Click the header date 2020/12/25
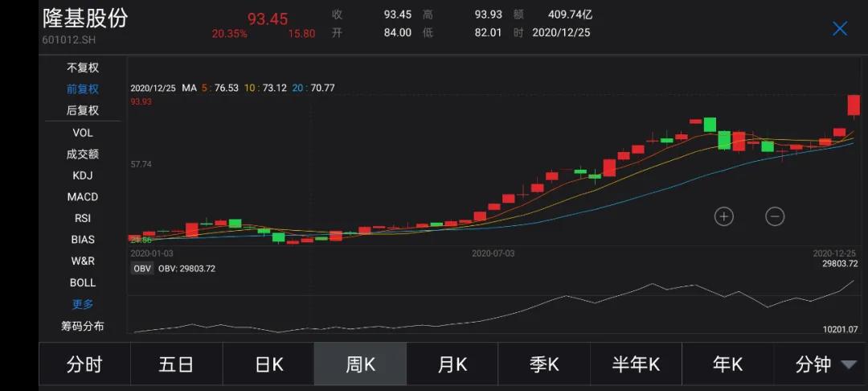 click(x=561, y=33)
